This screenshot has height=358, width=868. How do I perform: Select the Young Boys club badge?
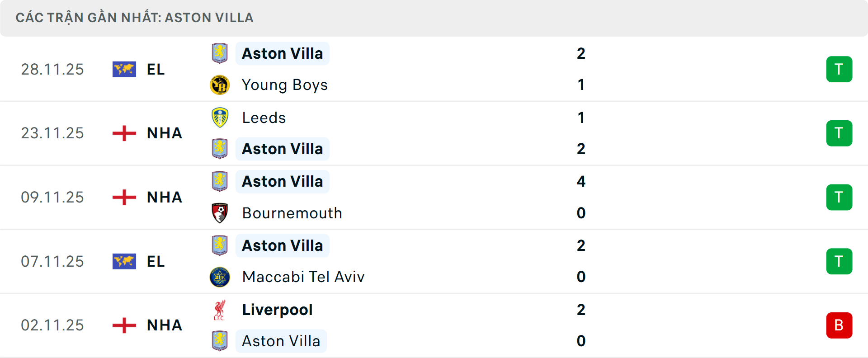coord(220,85)
